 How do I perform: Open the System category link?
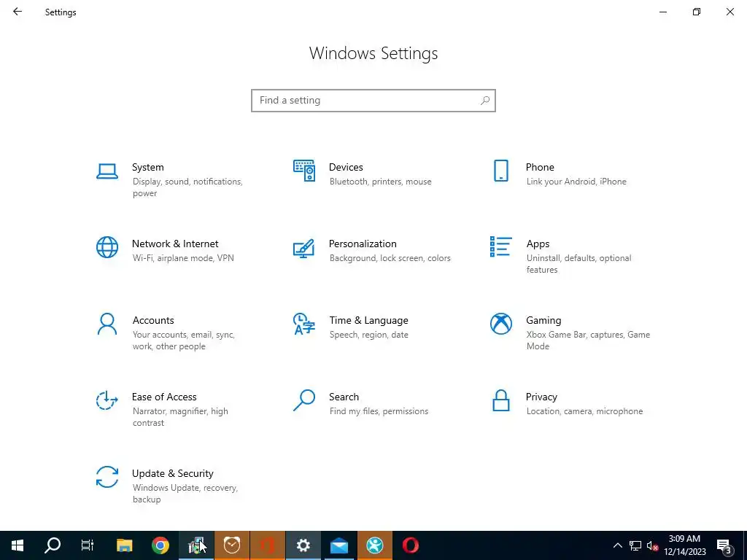[x=147, y=167]
